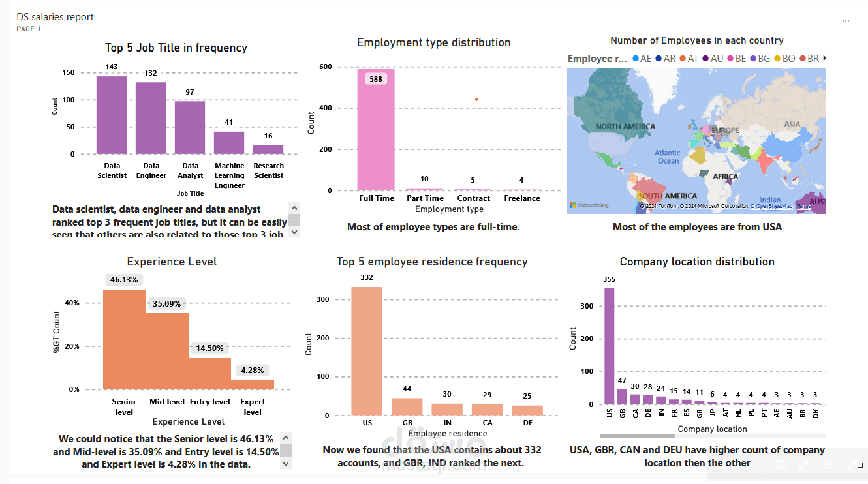The image size is (868, 484).
Task: Select the IN bar in employee residence chart
Action: click(x=447, y=409)
